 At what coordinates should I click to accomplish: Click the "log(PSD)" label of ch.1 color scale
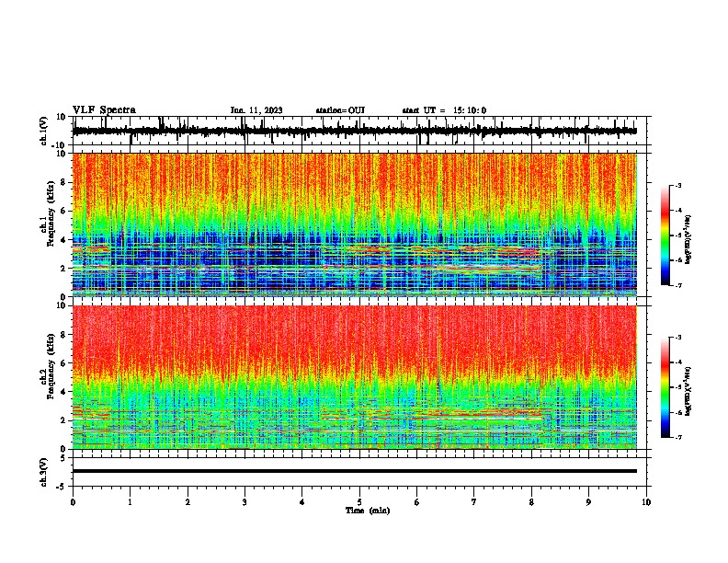[x=688, y=240]
